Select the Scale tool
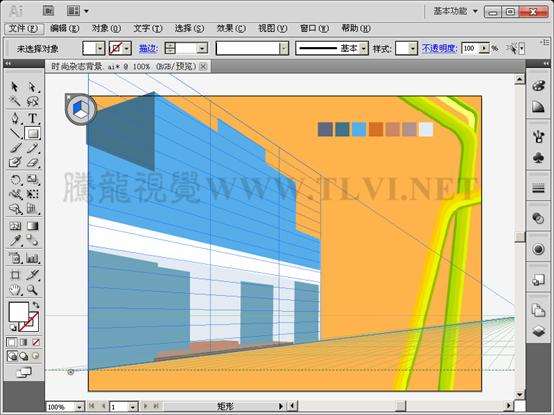 (x=32, y=179)
